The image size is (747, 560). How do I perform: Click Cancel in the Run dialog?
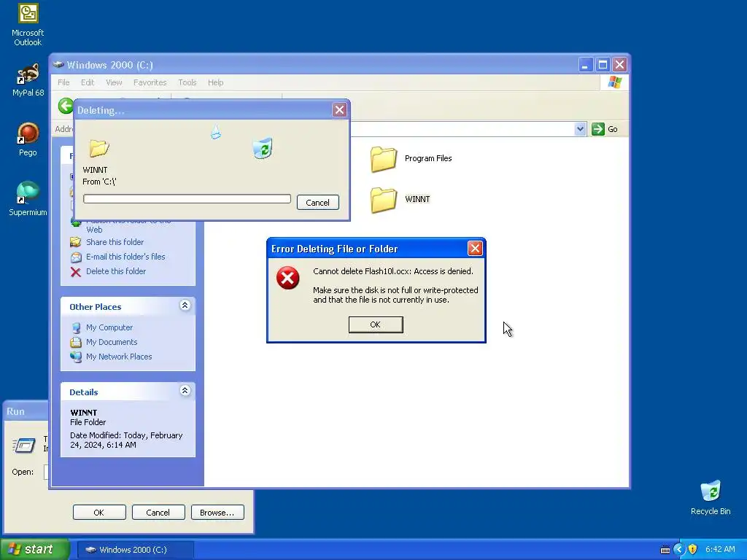(x=158, y=513)
